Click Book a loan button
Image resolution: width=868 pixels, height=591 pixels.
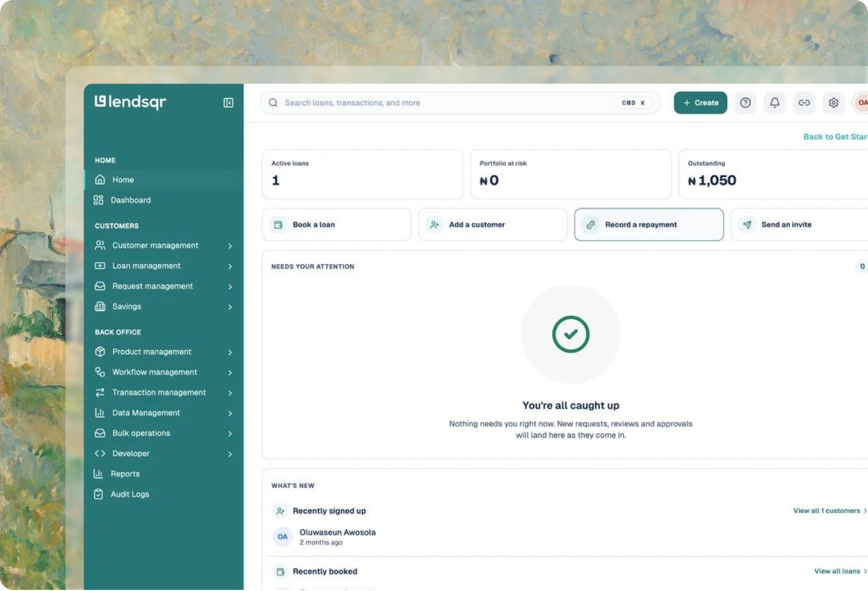click(337, 225)
